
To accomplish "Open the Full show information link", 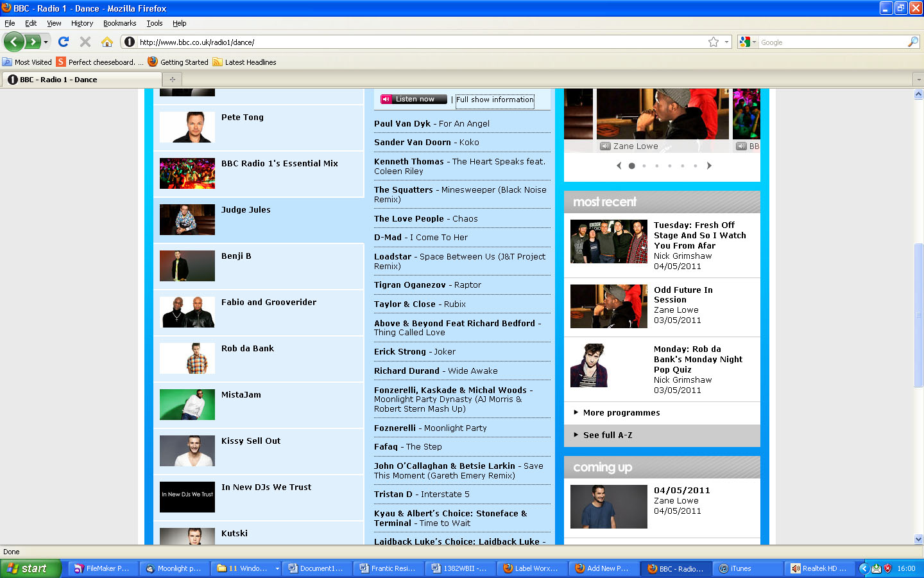I will [x=495, y=100].
